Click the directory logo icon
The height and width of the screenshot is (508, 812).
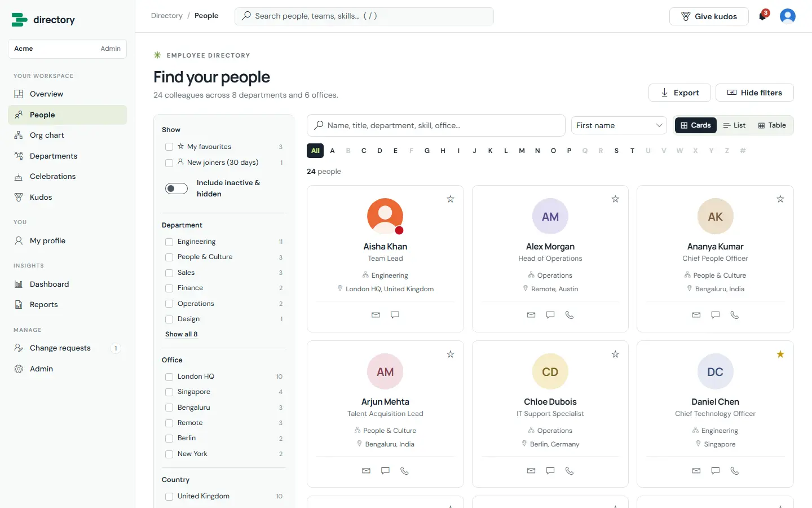[19, 20]
